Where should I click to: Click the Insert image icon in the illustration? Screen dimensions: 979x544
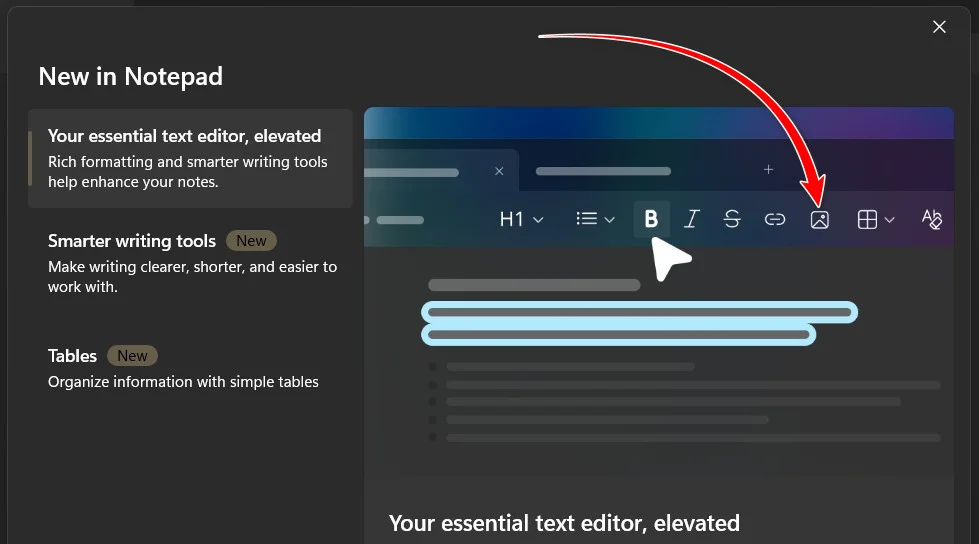click(x=820, y=220)
